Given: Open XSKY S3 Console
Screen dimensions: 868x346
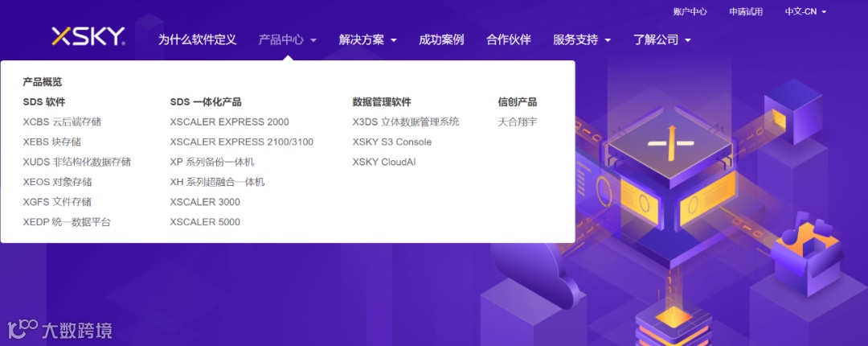Looking at the screenshot, I should (392, 142).
